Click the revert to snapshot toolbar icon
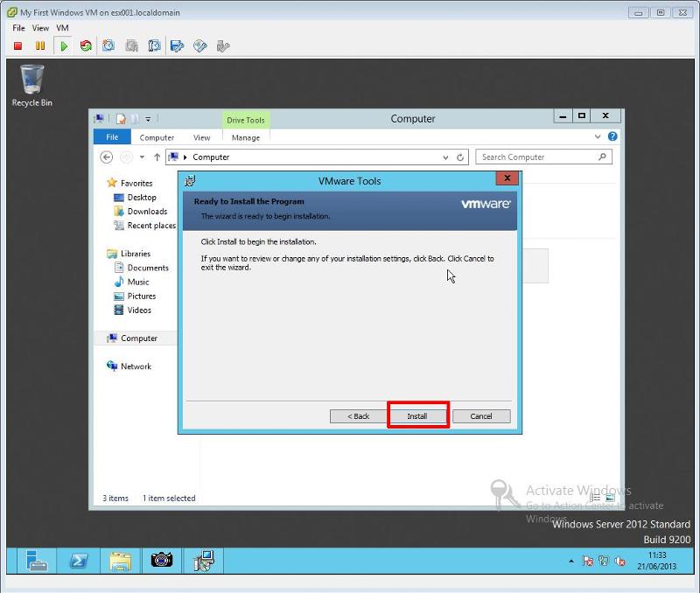The height and width of the screenshot is (593, 700). [132, 45]
